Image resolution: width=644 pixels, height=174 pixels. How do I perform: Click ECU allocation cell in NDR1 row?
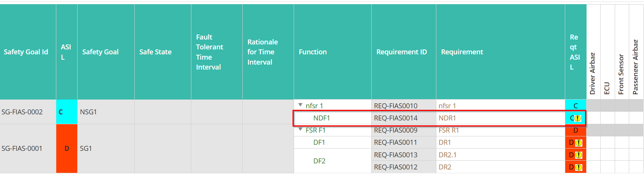pyautogui.click(x=607, y=118)
